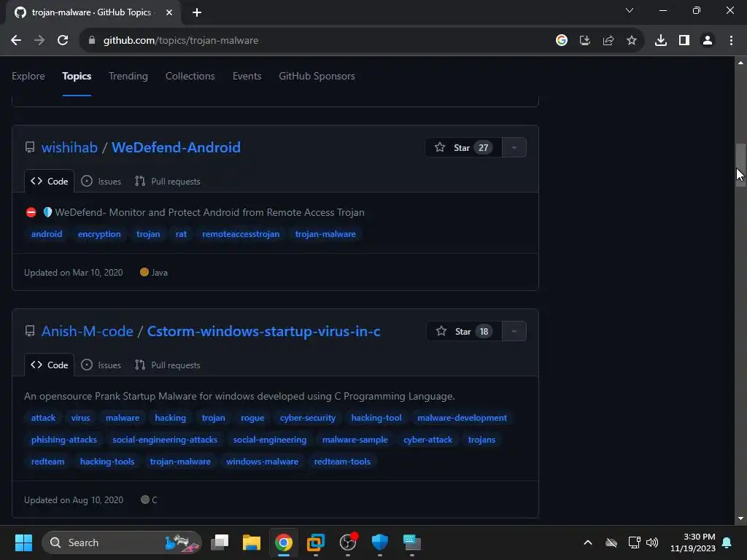Click the redteam-tools topic tag
The height and width of the screenshot is (560, 747).
342,462
